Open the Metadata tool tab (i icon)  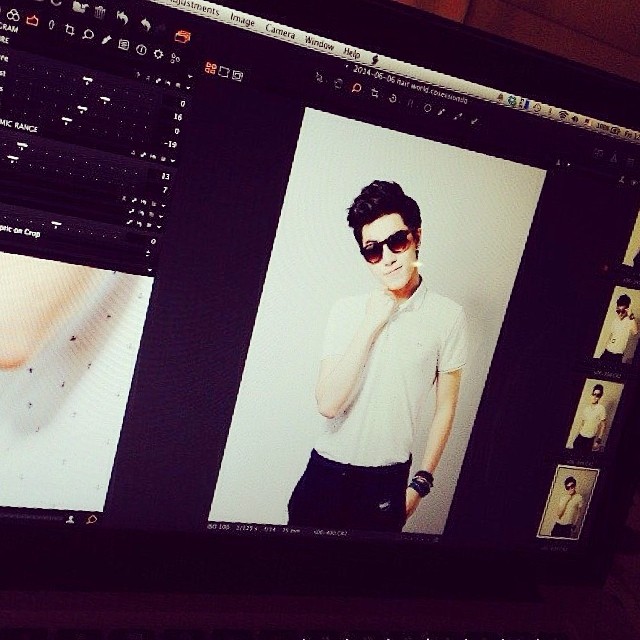click(x=141, y=50)
